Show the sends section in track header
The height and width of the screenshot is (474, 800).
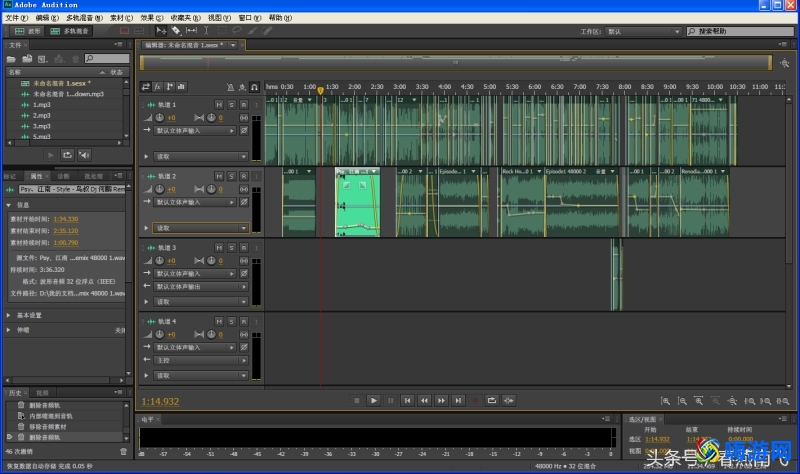coord(169,87)
